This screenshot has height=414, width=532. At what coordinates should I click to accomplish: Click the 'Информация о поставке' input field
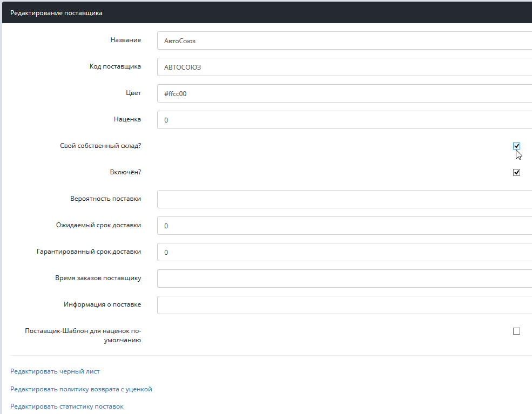(344, 305)
